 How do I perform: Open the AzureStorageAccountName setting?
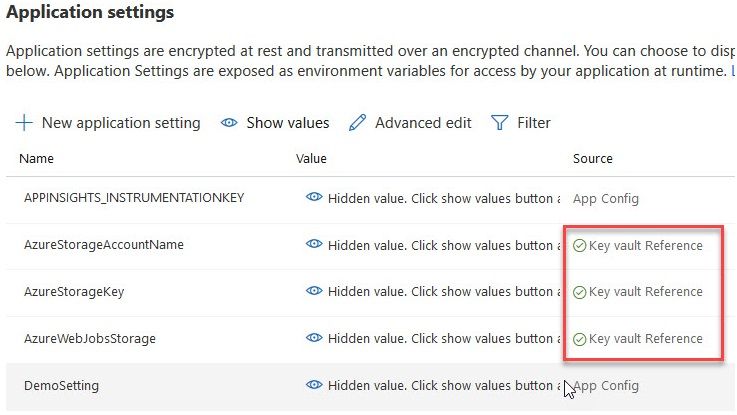point(103,245)
